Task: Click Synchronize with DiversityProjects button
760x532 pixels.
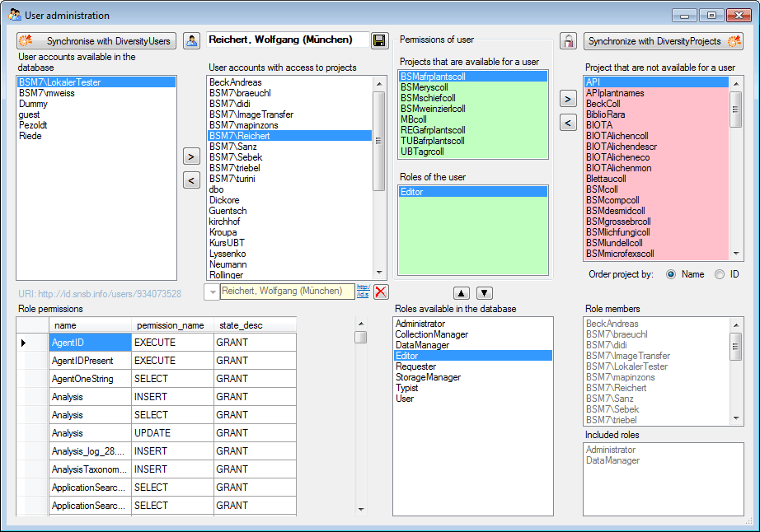Action: click(664, 41)
